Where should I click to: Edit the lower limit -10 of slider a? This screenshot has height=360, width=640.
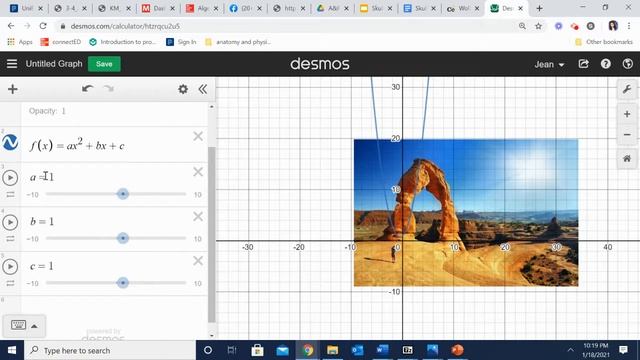[33, 195]
